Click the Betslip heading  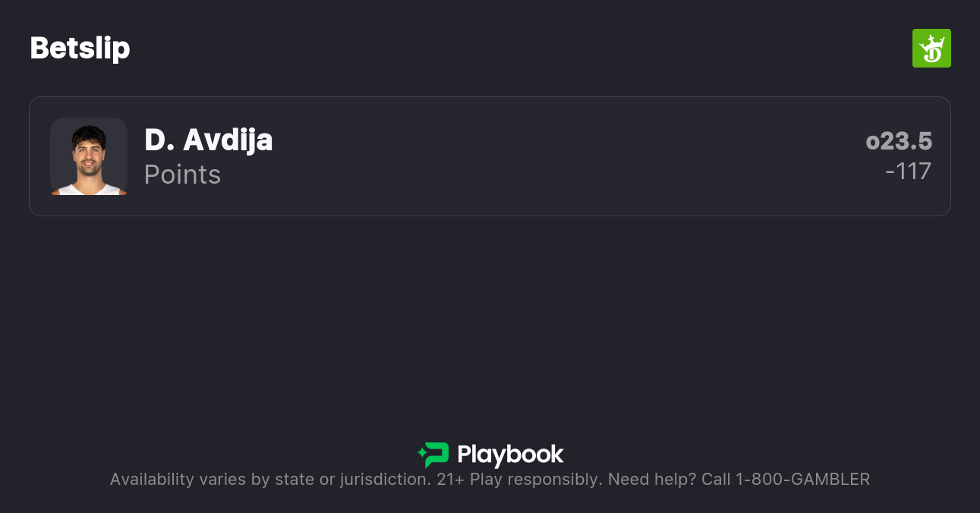[80, 48]
